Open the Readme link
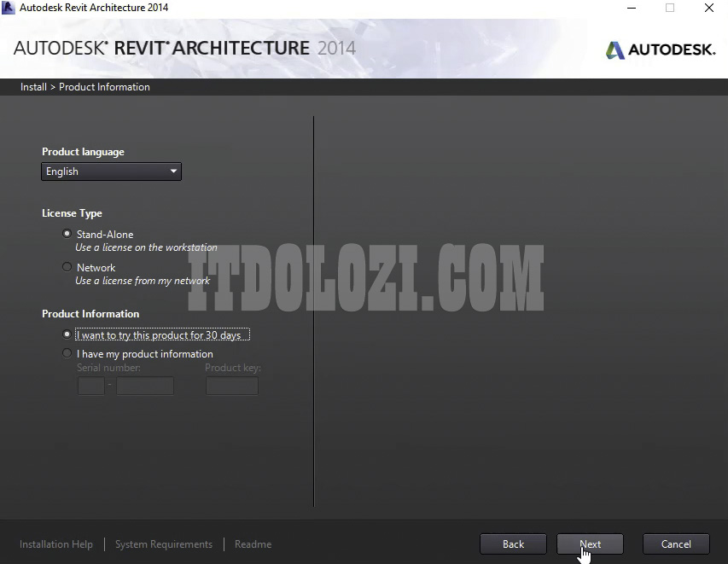The image size is (728, 564). point(253,544)
